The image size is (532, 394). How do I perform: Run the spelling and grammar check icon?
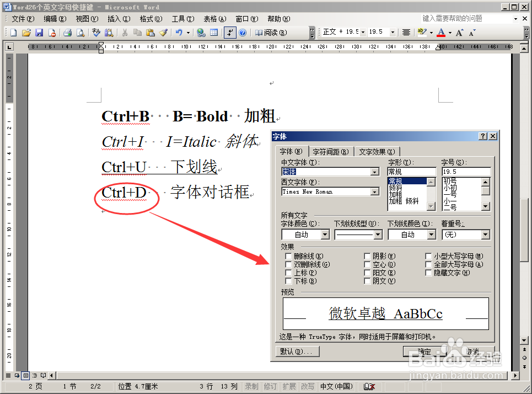pos(96,33)
